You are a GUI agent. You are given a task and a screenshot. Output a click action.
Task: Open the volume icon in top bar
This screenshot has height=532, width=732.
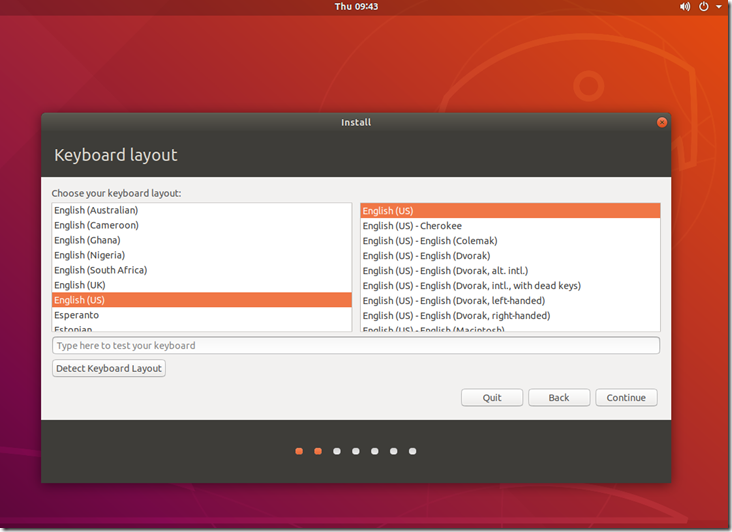684,7
